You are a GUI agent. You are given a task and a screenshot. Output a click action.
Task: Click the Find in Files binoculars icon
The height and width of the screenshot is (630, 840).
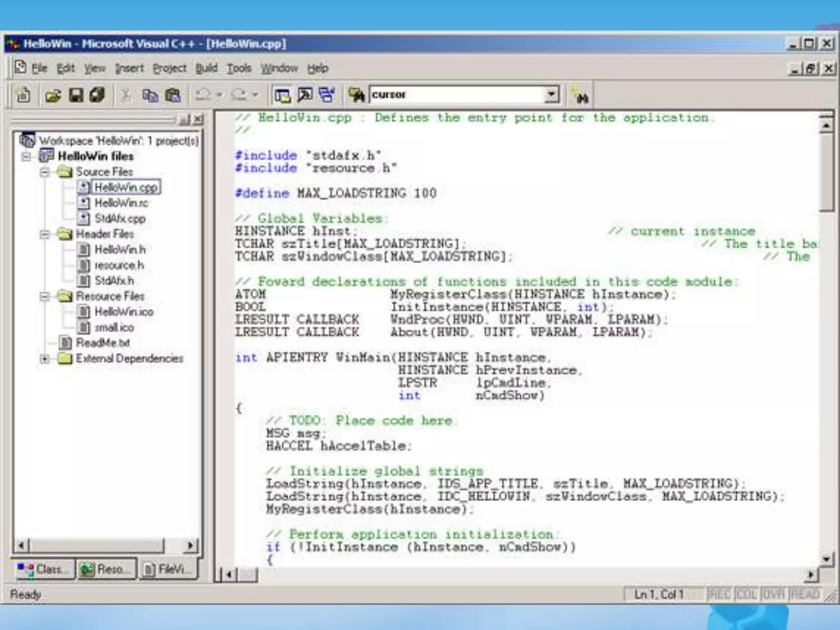pos(356,95)
